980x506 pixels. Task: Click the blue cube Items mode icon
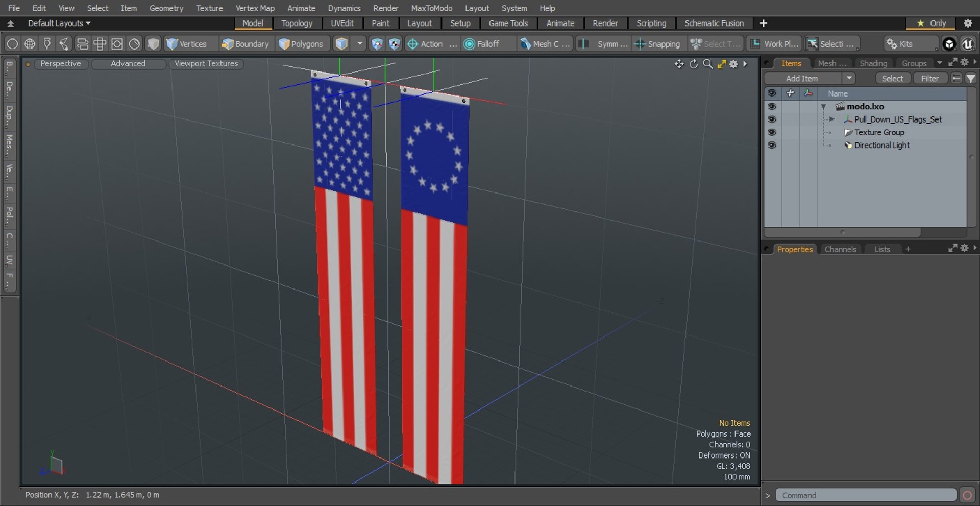(x=341, y=44)
